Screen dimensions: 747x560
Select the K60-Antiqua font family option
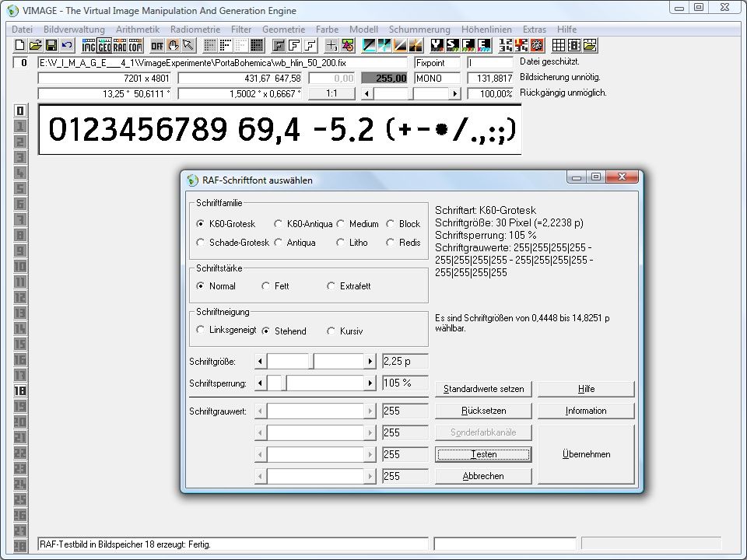click(279, 224)
